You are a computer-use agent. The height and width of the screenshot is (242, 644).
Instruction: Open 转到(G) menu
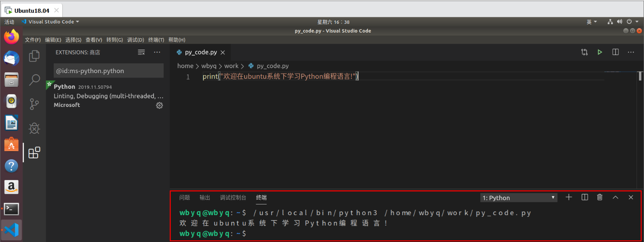[114, 40]
